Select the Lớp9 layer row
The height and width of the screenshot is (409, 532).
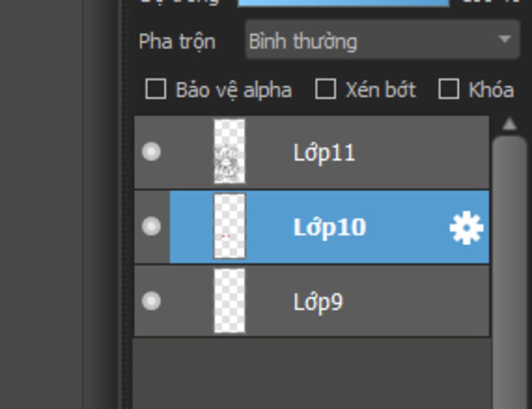(x=312, y=301)
